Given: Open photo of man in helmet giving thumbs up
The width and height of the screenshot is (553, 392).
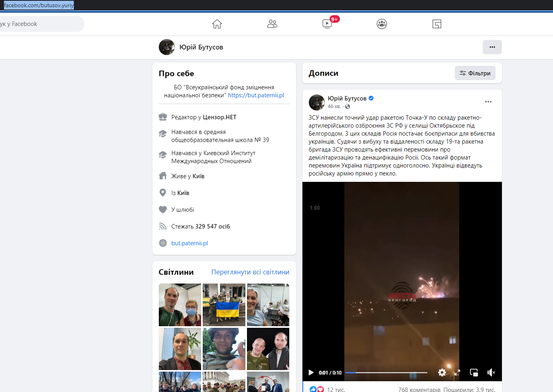Looking at the screenshot, I should (x=224, y=349).
